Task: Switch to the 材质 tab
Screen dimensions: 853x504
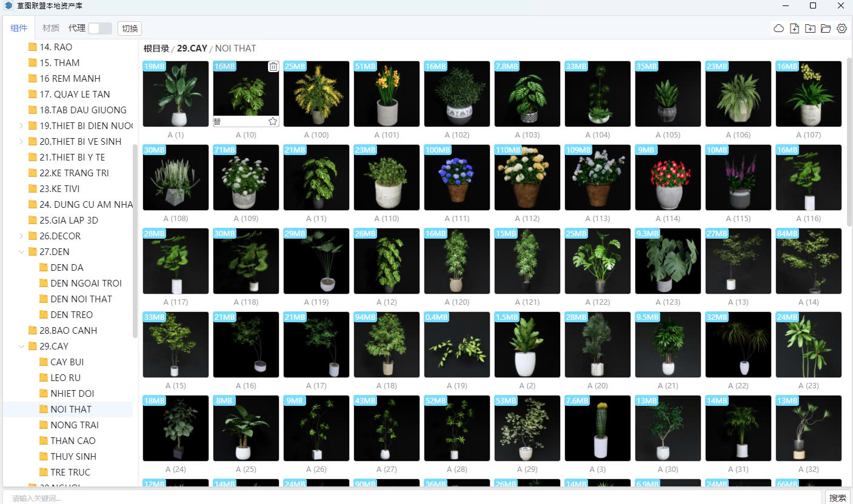Action: 51,28
